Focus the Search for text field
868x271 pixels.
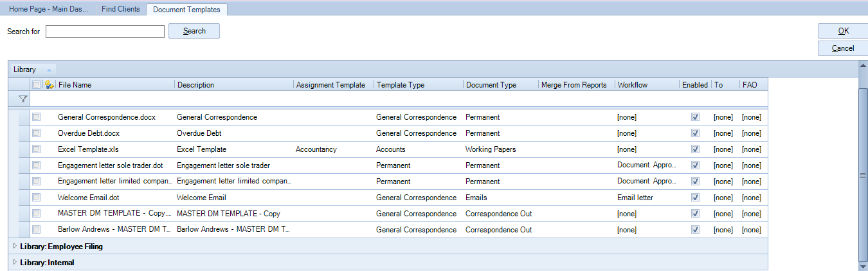point(105,32)
